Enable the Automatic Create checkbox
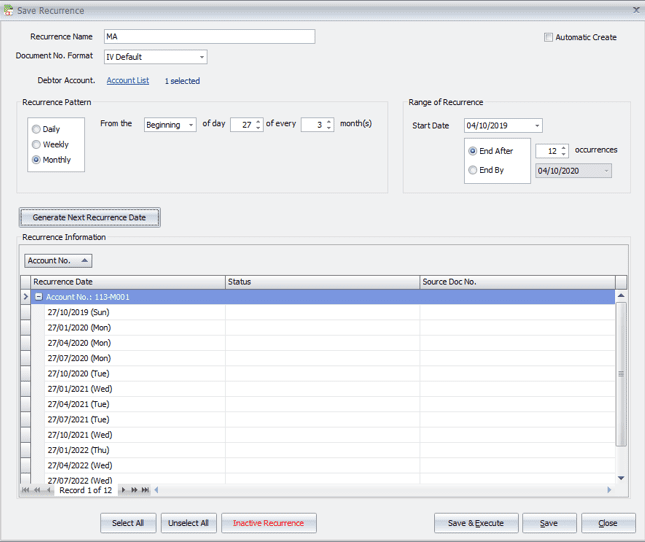645x542 pixels. click(x=548, y=37)
